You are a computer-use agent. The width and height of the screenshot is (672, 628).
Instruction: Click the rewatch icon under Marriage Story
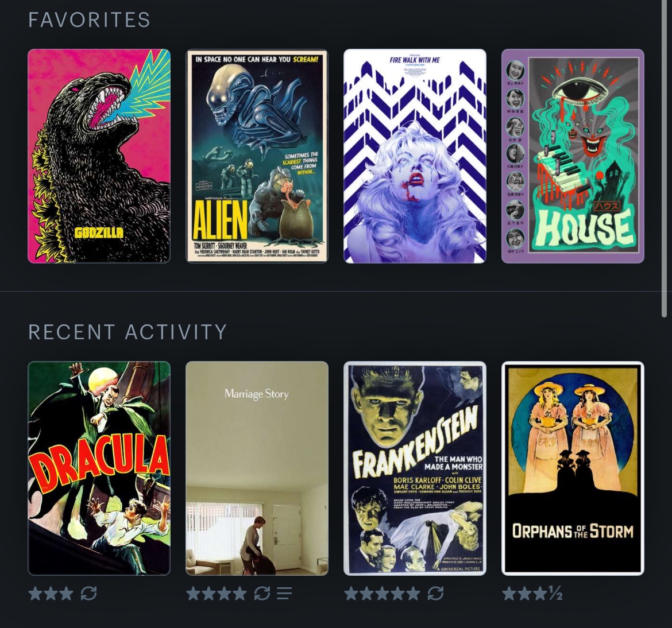[x=262, y=594]
